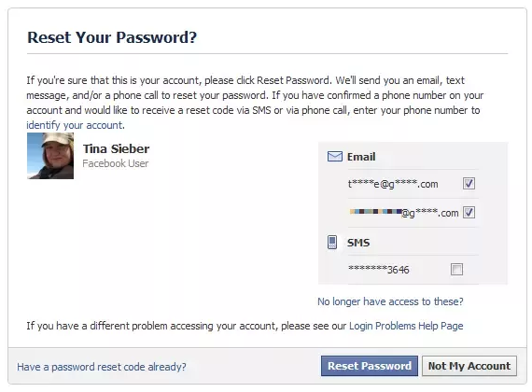Click the 'Facebook User' label
The width and height of the screenshot is (532, 392).
(x=116, y=163)
